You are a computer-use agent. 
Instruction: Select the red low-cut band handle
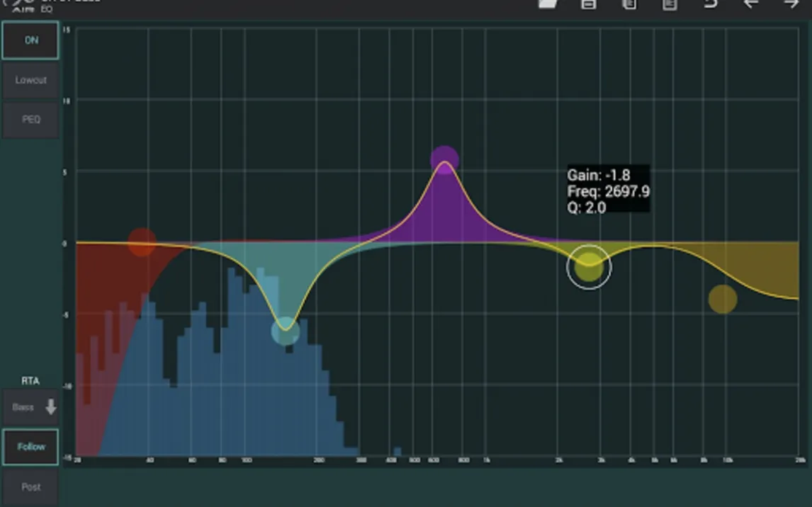coord(142,242)
